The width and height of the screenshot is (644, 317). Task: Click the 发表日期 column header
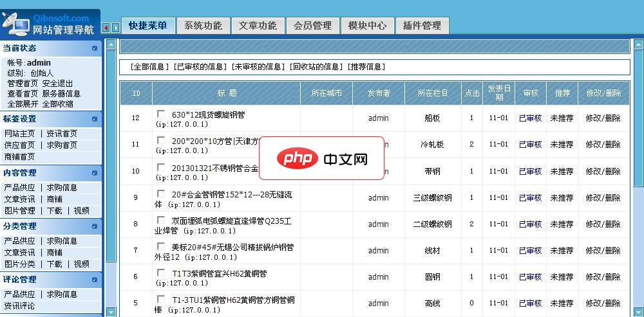tap(498, 93)
